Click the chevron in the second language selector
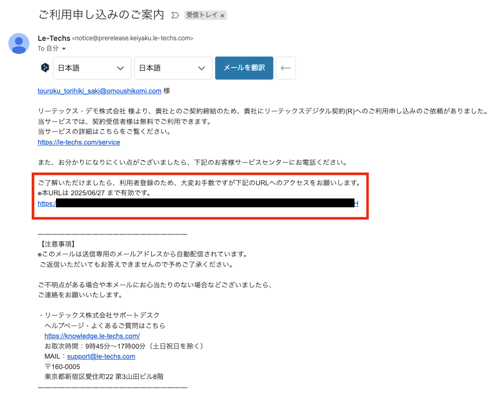Screen dimensions: 500x400 click(201, 68)
